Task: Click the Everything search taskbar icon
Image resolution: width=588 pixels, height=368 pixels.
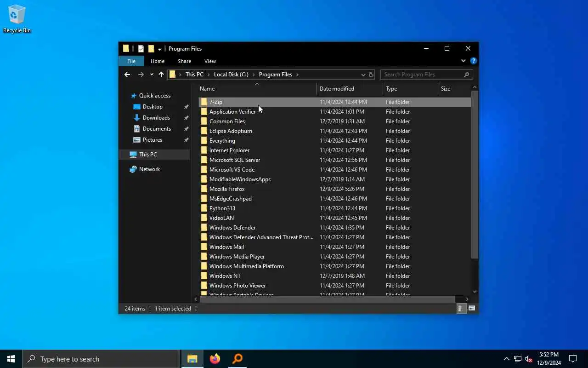Action: click(x=237, y=359)
